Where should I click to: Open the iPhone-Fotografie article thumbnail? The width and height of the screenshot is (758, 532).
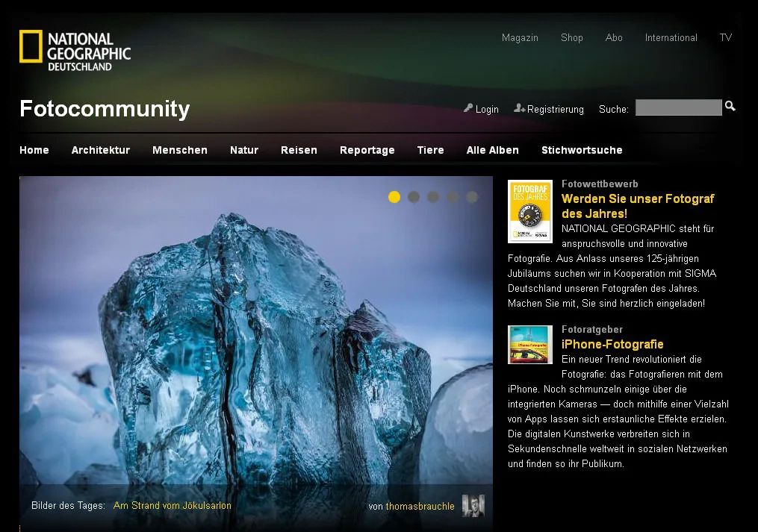(x=529, y=344)
